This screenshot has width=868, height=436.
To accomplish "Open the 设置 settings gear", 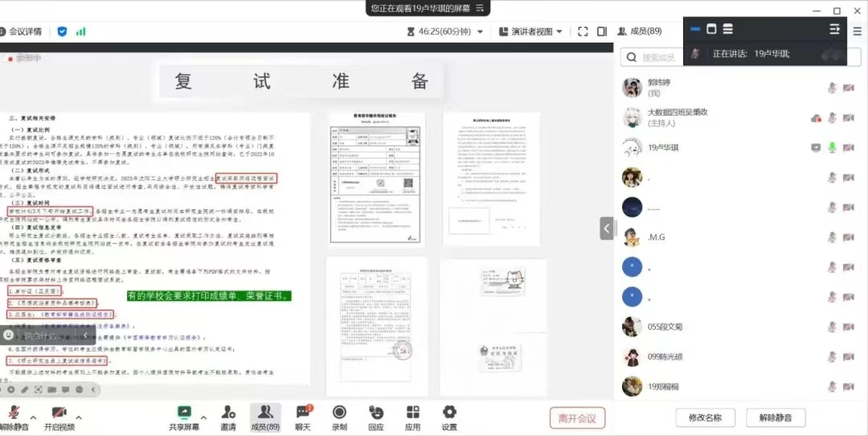I will pos(449,413).
